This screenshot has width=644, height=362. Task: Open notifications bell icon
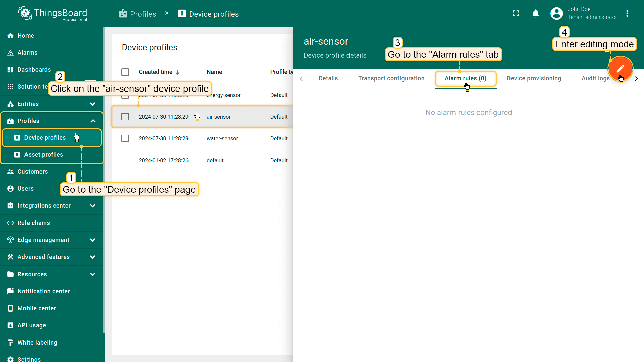tap(536, 13)
